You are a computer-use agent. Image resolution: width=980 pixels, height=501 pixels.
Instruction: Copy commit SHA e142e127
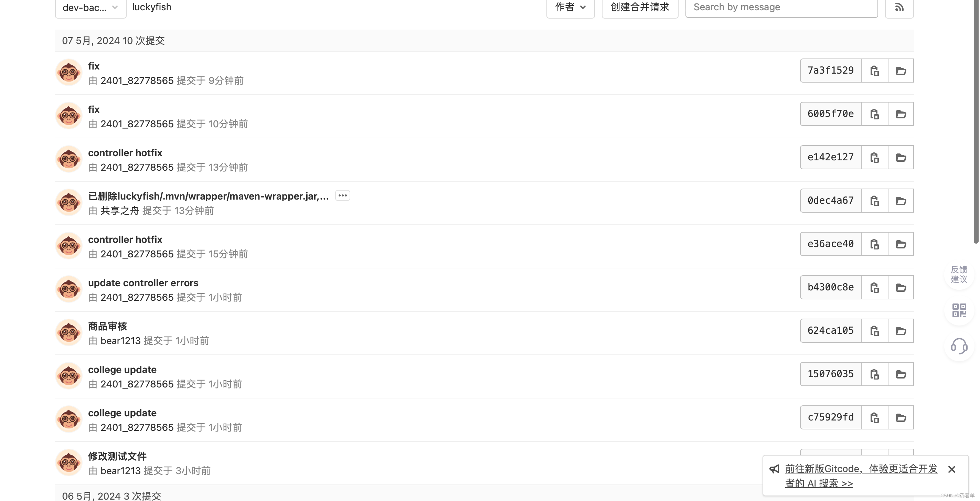point(874,158)
